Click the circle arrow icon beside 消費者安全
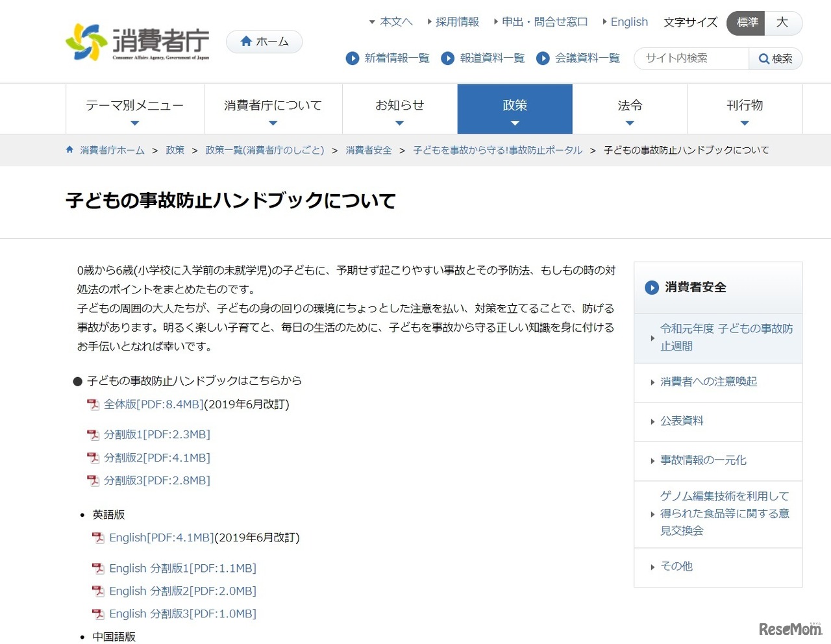Viewport: 831px width, 644px height. click(651, 288)
